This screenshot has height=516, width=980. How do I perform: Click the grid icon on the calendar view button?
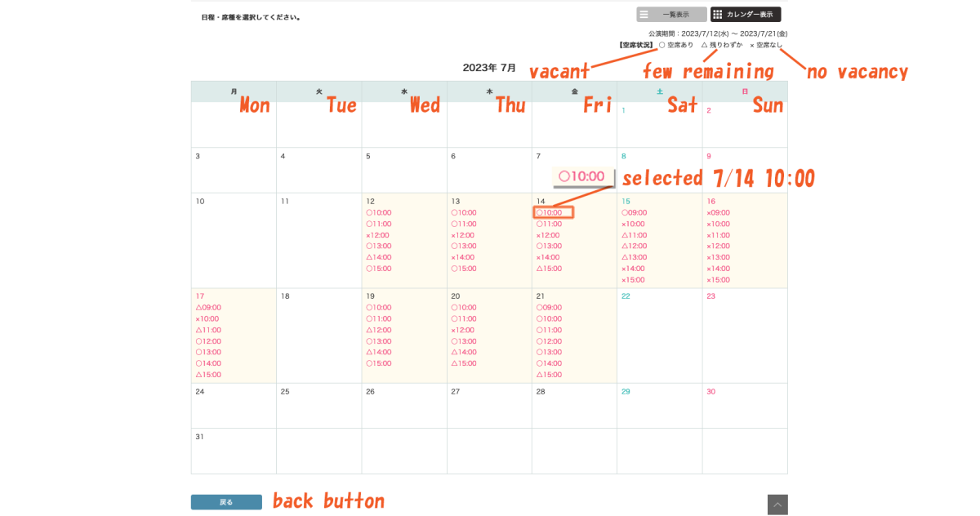coord(718,15)
